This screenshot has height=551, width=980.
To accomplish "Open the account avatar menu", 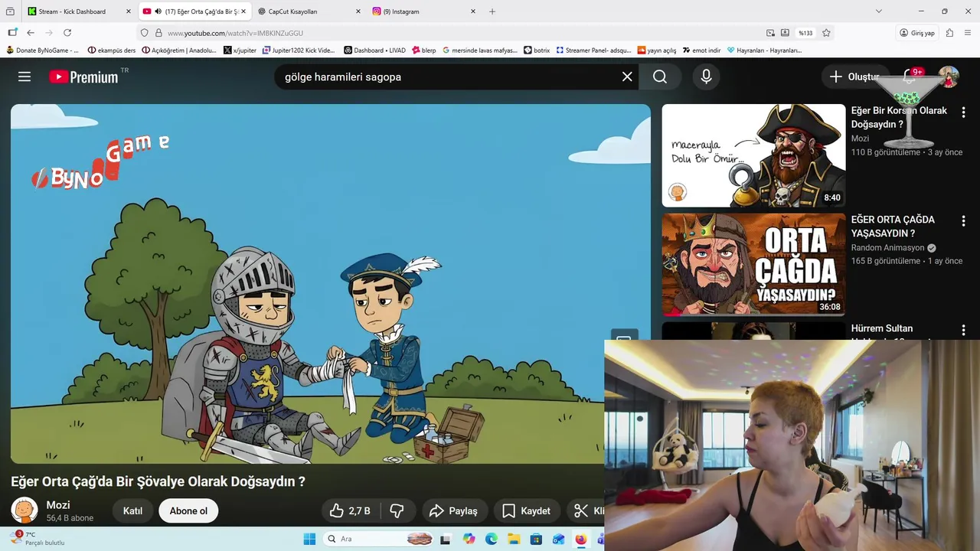I will coord(949,77).
